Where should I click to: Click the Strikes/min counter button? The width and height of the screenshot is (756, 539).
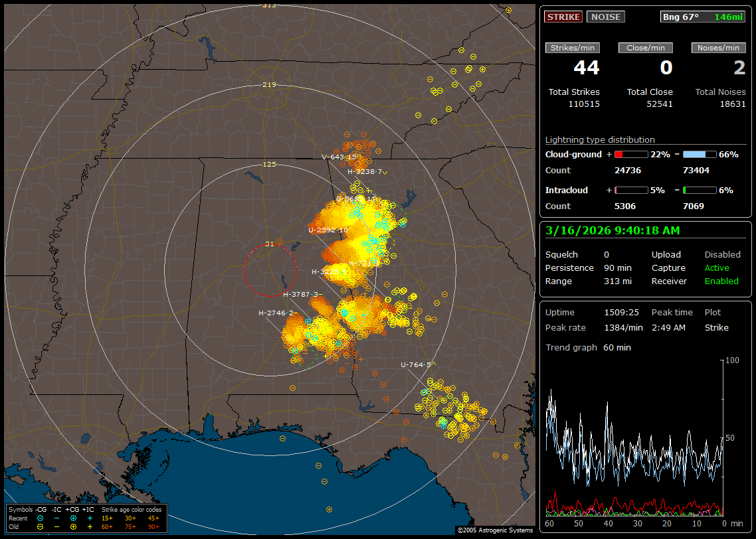point(573,48)
